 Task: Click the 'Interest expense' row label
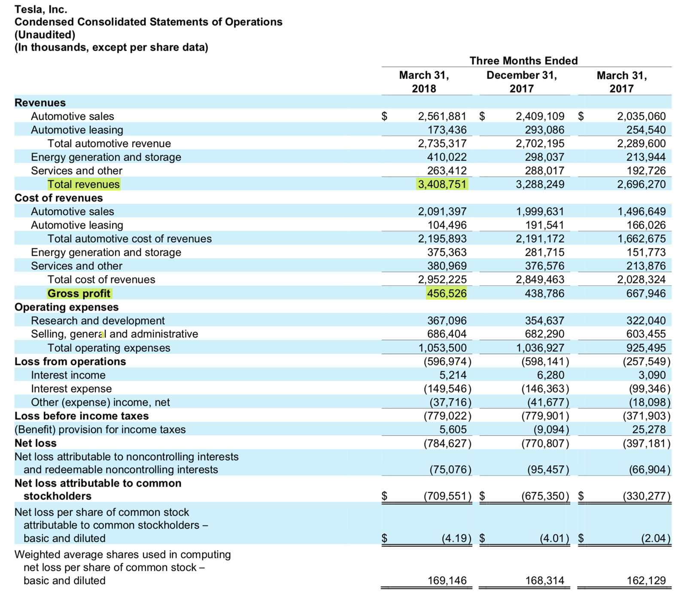click(x=71, y=389)
